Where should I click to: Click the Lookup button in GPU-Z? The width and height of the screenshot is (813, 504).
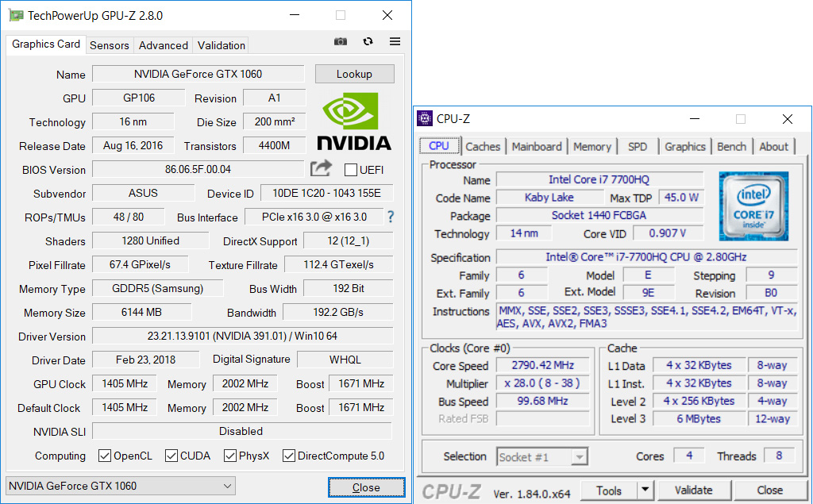pos(355,74)
